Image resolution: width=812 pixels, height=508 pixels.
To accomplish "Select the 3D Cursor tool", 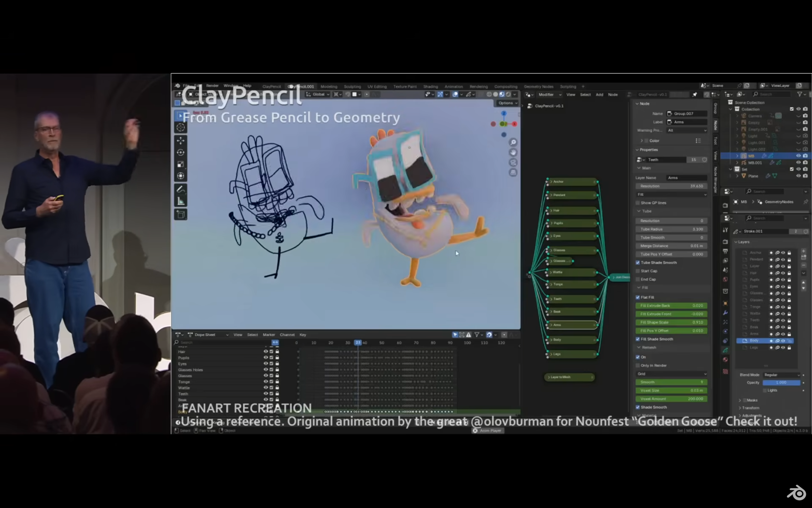I will [x=181, y=127].
